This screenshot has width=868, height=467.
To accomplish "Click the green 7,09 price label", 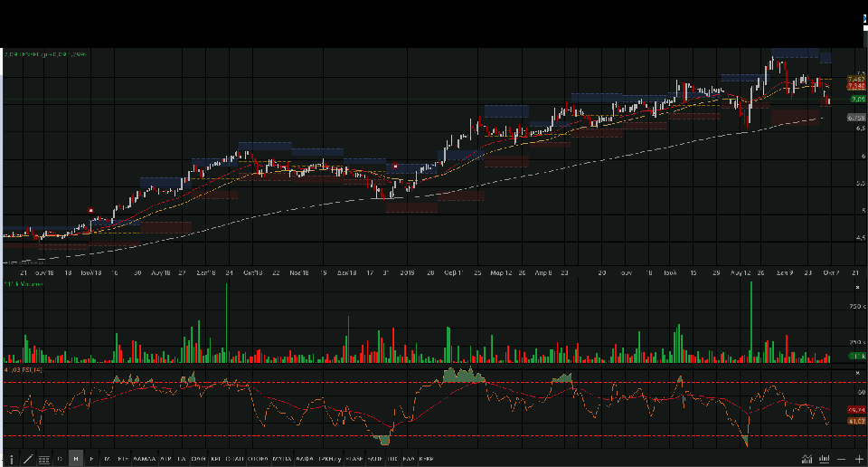I will point(856,99).
